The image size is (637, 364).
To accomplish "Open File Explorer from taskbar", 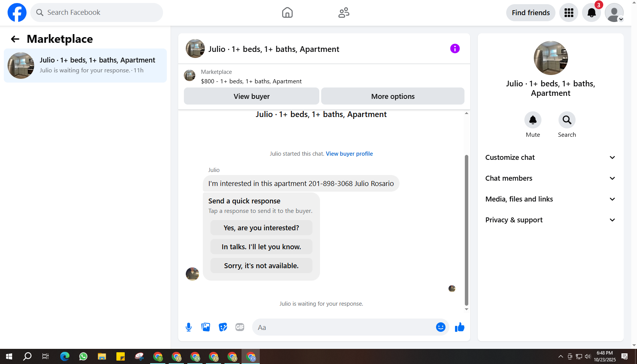I will pos(102,356).
